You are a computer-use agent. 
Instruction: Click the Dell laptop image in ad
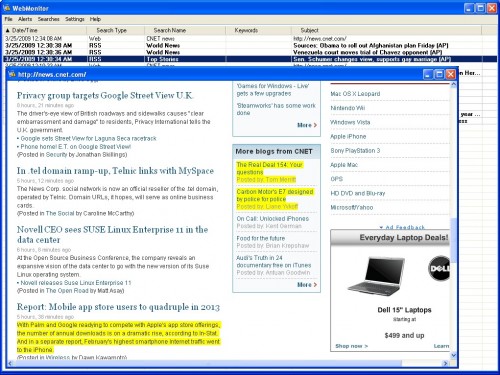point(376,276)
